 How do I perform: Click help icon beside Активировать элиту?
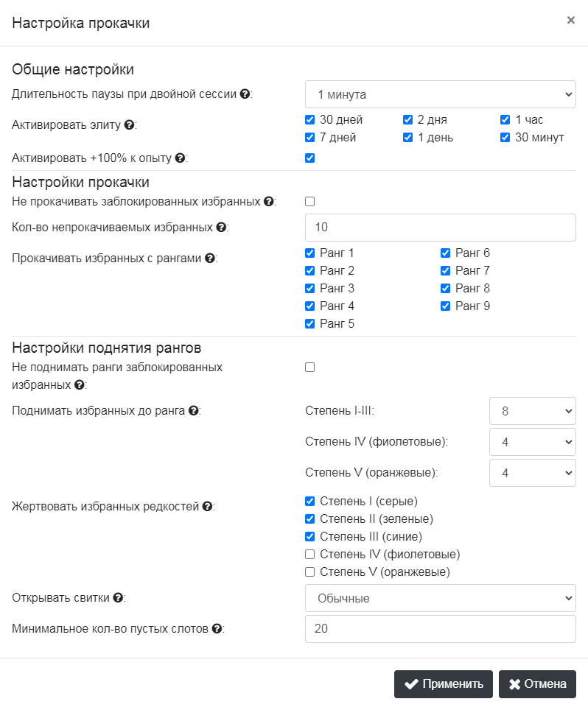(x=129, y=125)
